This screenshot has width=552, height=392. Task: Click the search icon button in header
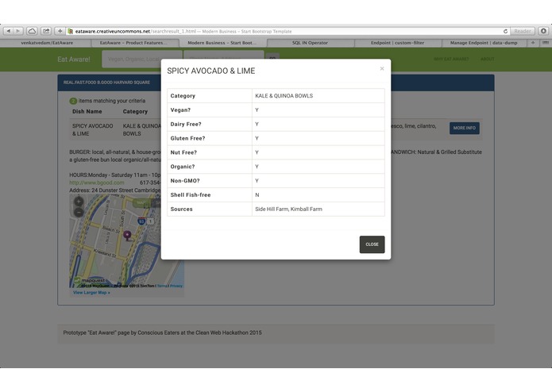point(272,58)
